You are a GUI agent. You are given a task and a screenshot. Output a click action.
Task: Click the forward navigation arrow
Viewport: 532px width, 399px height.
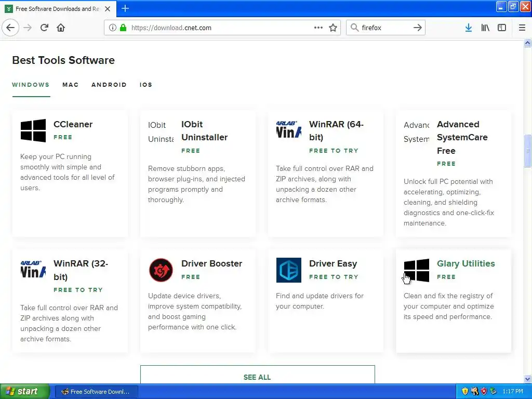click(28, 28)
